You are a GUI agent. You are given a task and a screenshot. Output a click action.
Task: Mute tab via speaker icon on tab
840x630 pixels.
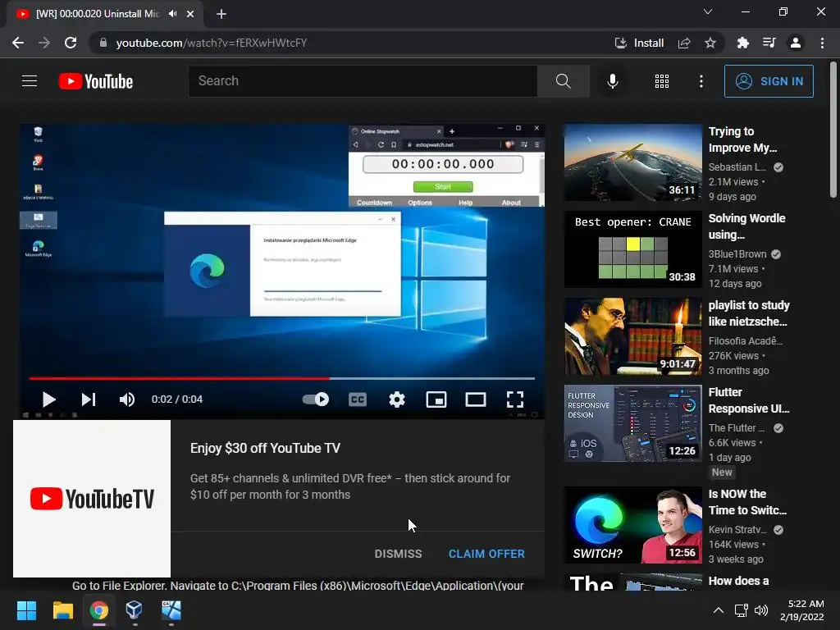[172, 14]
